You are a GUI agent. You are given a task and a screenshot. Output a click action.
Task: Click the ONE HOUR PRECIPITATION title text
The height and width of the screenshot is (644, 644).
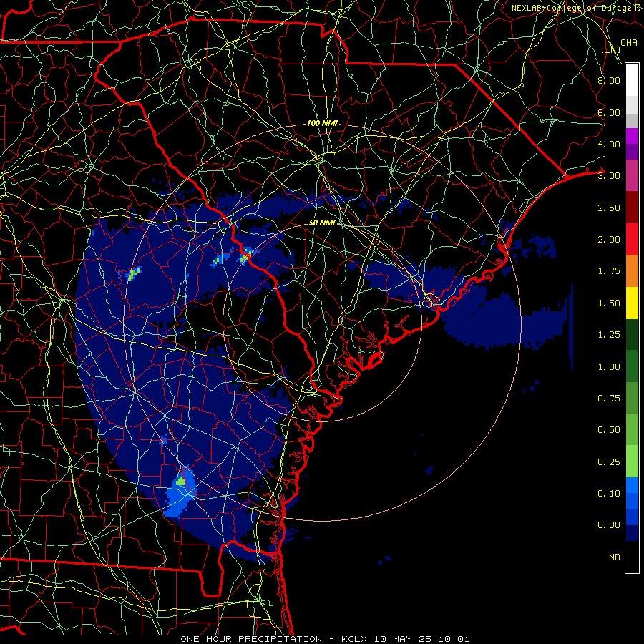click(251, 639)
